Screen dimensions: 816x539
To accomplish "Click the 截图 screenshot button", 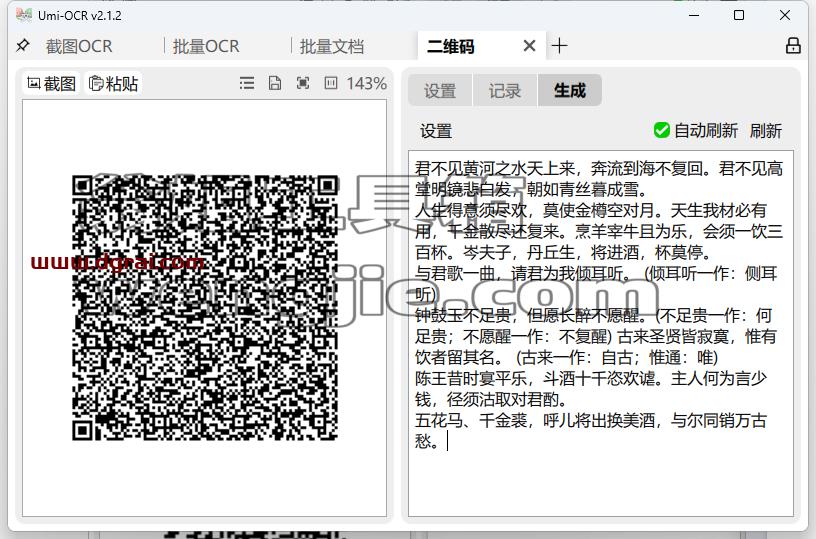I will [x=52, y=83].
